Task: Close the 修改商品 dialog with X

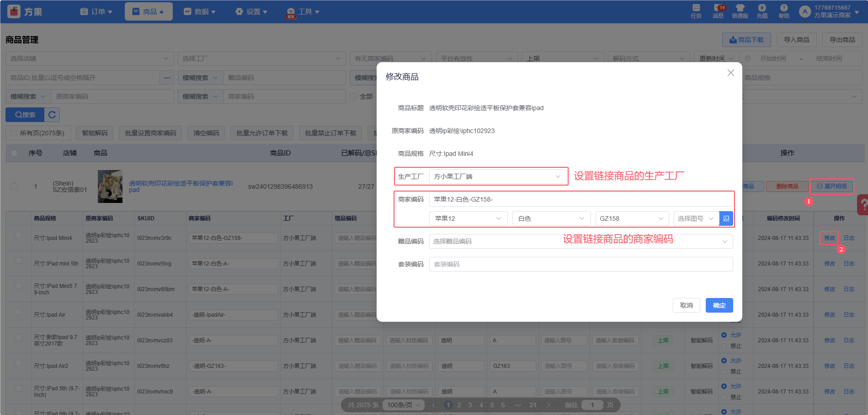Action: [x=730, y=73]
